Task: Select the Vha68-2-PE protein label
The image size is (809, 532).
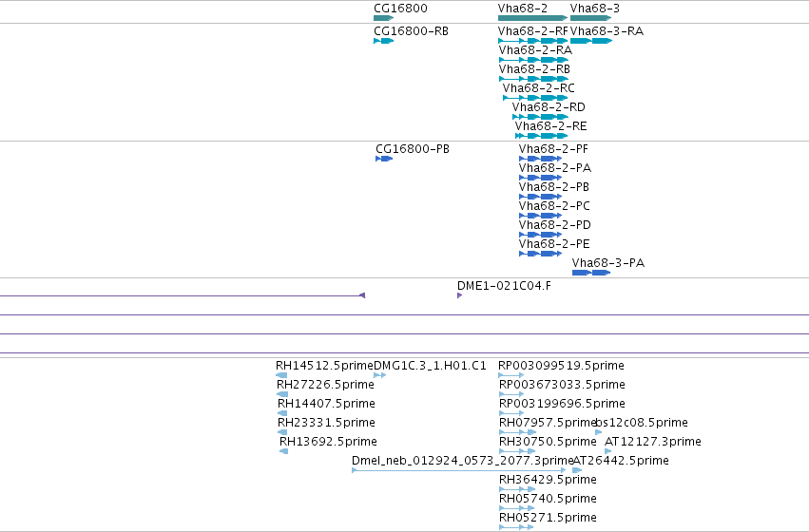Action: click(554, 244)
